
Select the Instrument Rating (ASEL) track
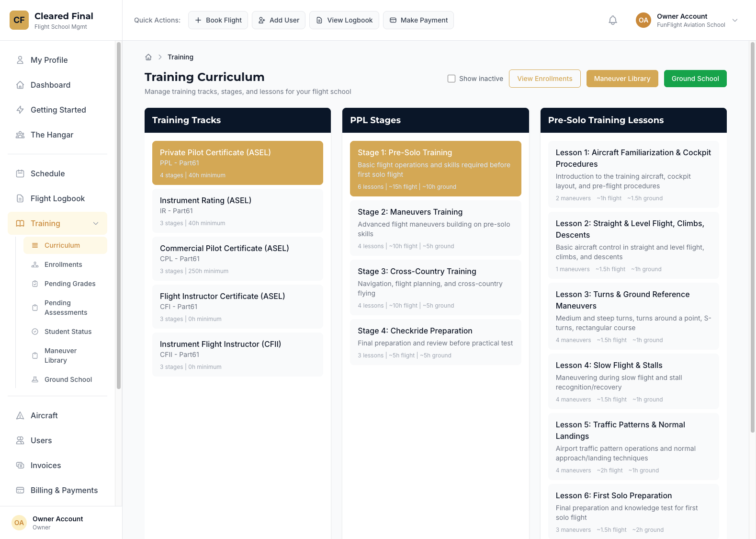point(237,211)
